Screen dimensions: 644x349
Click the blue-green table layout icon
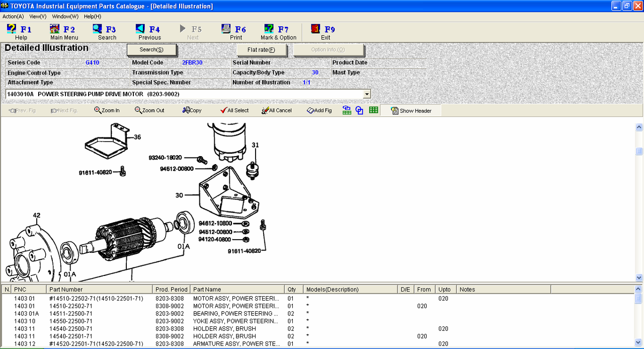point(347,110)
